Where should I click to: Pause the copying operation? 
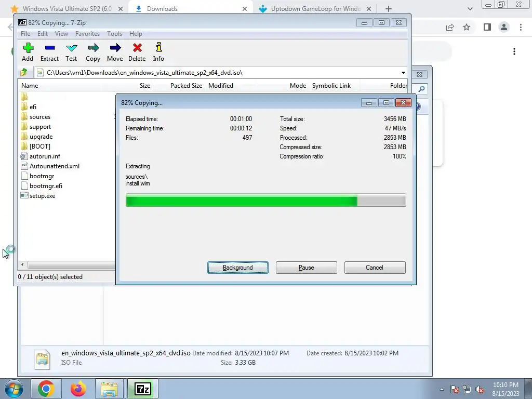click(x=307, y=268)
